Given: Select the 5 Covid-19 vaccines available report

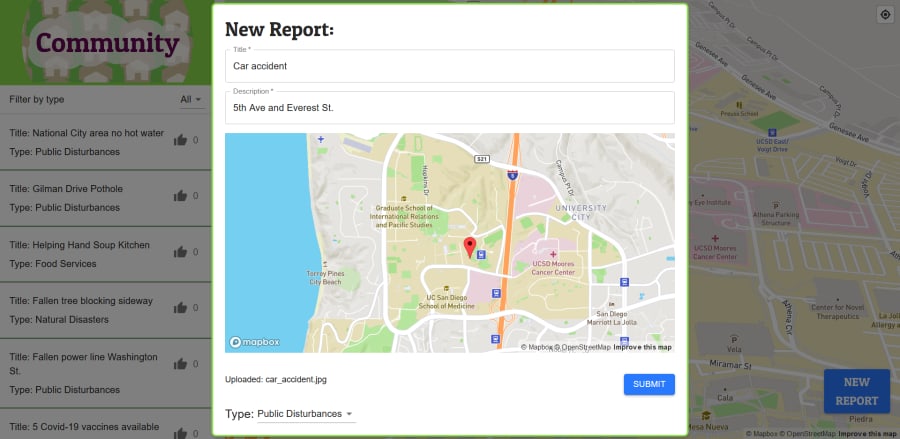Looking at the screenshot, I should [106, 424].
